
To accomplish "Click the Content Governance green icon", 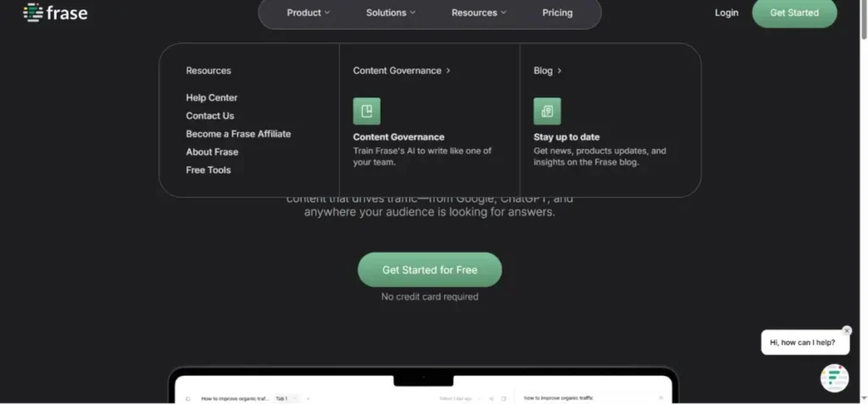I will (x=366, y=111).
